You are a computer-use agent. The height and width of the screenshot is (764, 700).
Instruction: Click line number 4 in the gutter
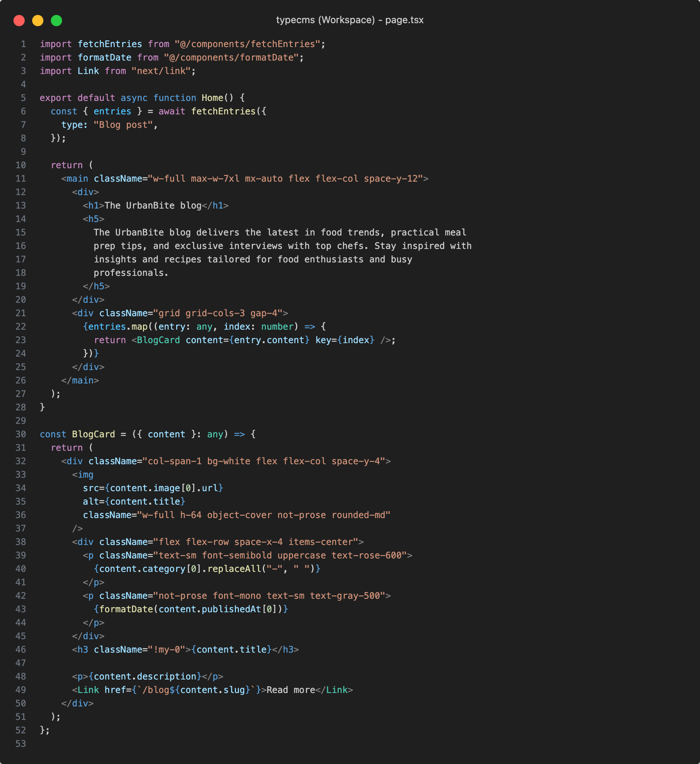coord(23,84)
